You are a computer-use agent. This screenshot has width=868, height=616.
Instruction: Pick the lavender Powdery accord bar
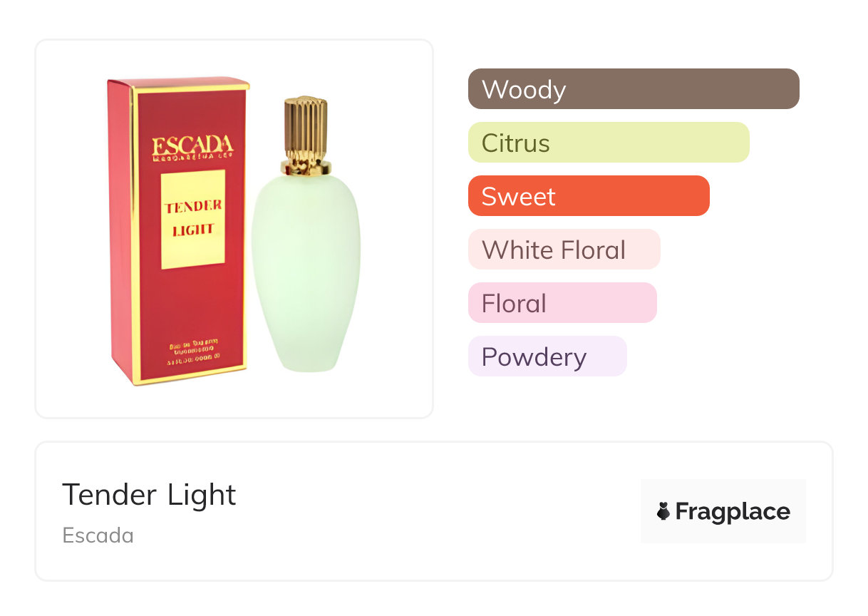click(547, 356)
